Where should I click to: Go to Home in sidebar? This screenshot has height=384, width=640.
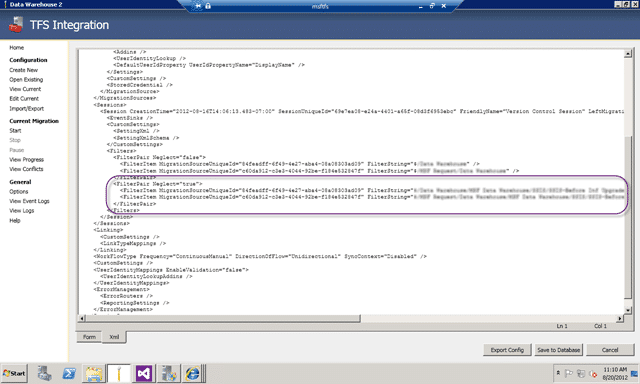pos(17,48)
